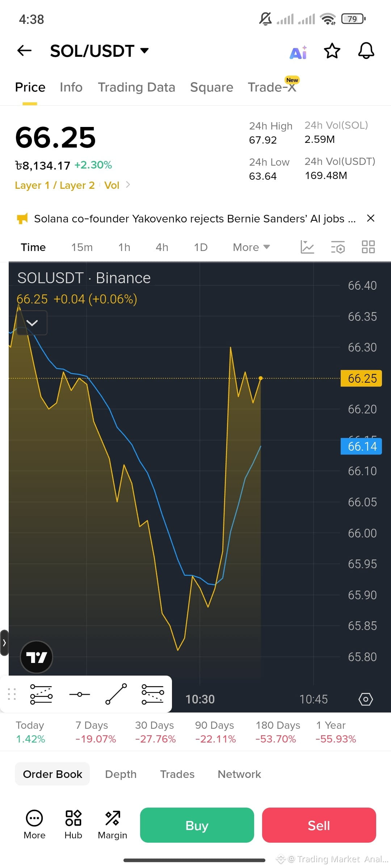
Task: Open chart display settings icon
Action: (338, 247)
